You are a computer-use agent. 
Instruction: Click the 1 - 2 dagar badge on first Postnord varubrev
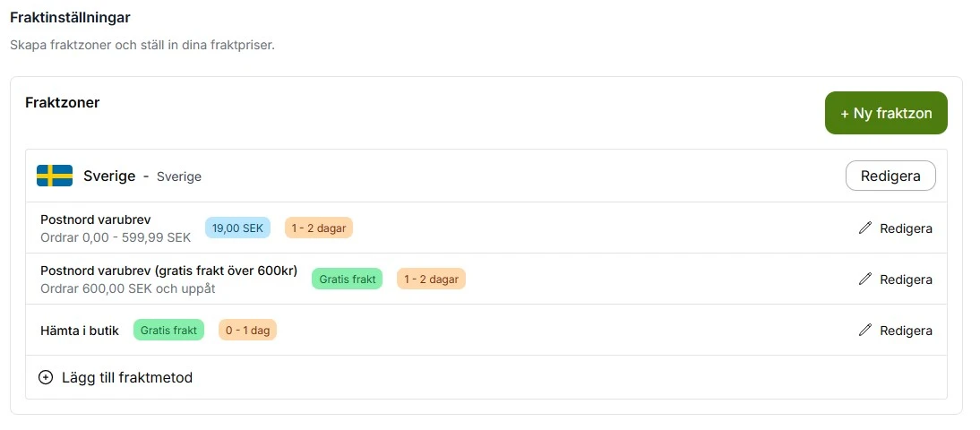pyautogui.click(x=319, y=228)
